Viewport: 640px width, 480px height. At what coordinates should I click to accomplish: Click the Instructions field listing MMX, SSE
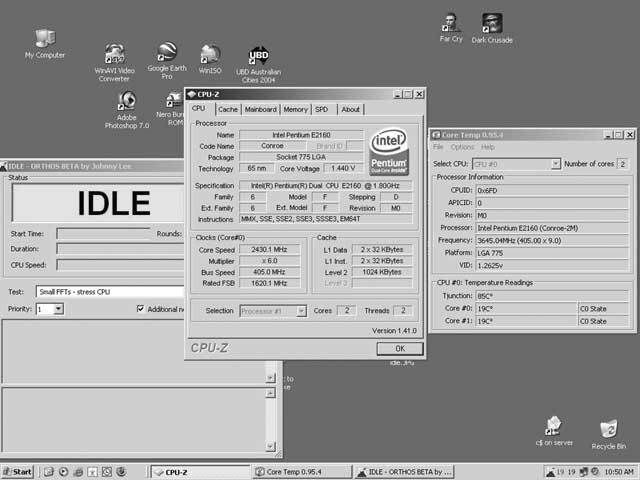click(x=326, y=219)
